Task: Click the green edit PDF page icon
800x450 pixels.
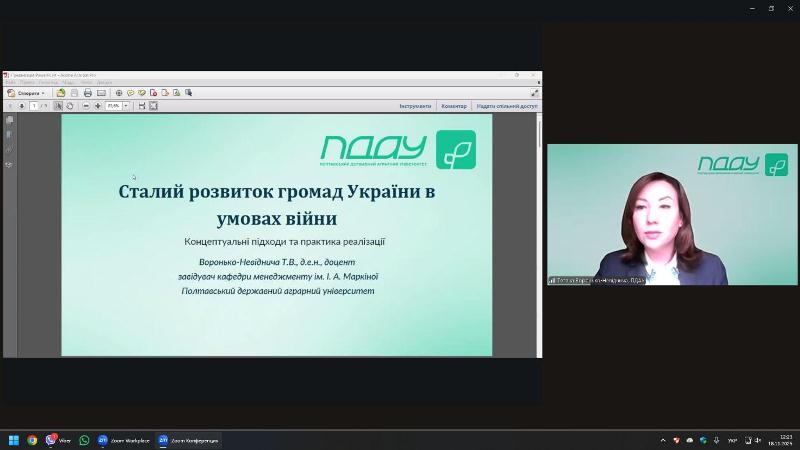Action: 177,93
